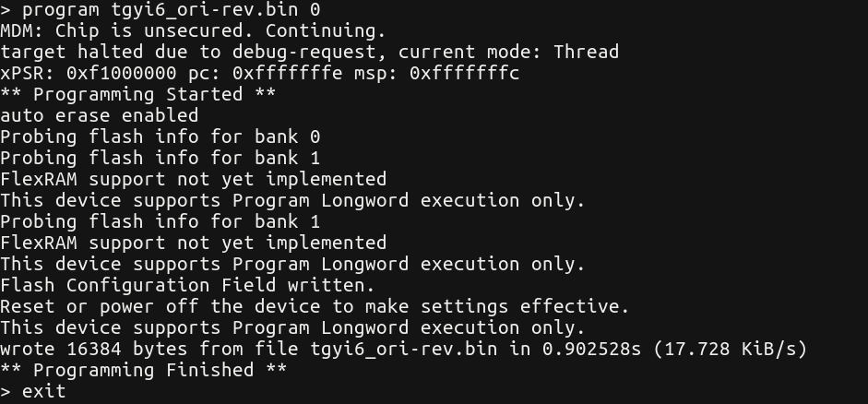Click the transfer speed '(17.728 KiB/s)'

tap(731, 350)
